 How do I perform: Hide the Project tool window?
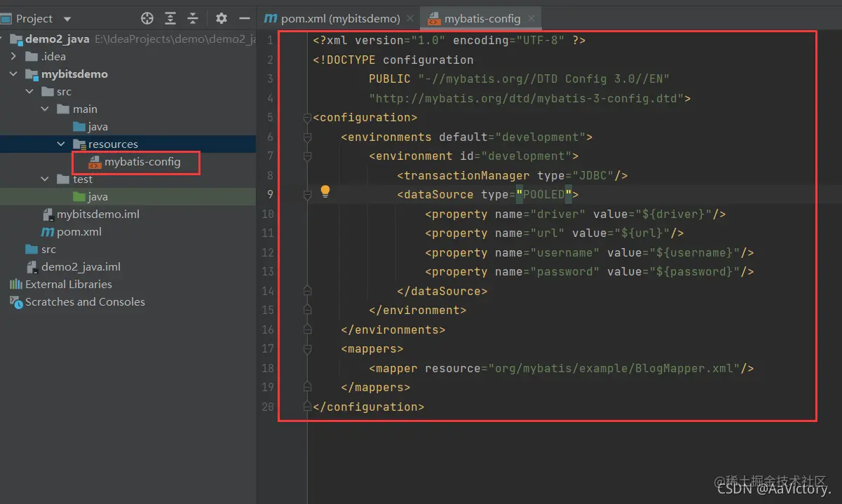pos(244,18)
